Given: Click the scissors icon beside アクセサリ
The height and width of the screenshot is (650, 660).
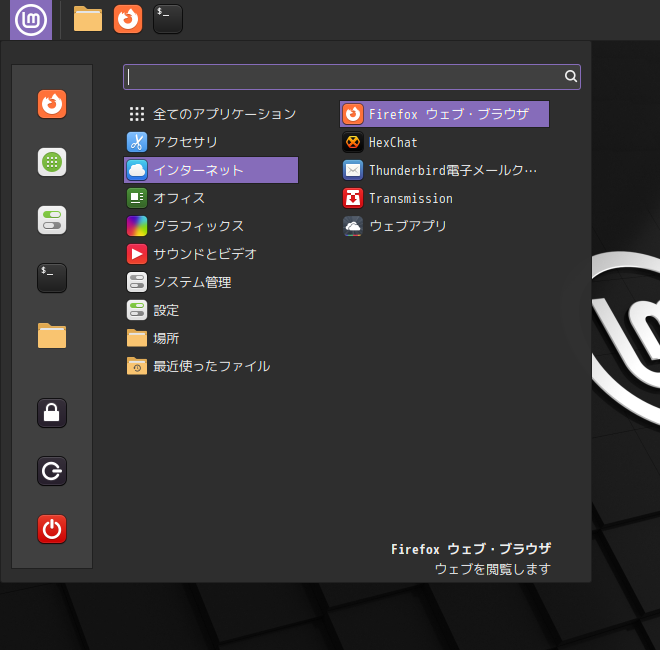Looking at the screenshot, I should pos(137,142).
